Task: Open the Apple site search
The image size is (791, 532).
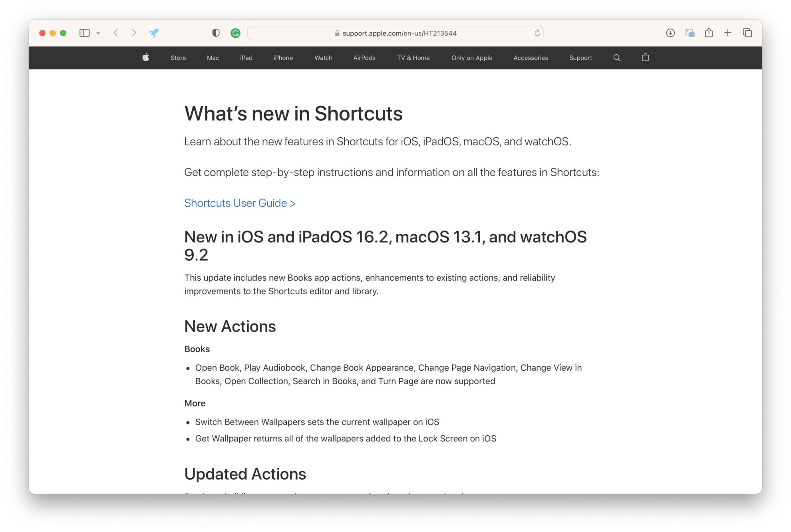Action: point(617,58)
